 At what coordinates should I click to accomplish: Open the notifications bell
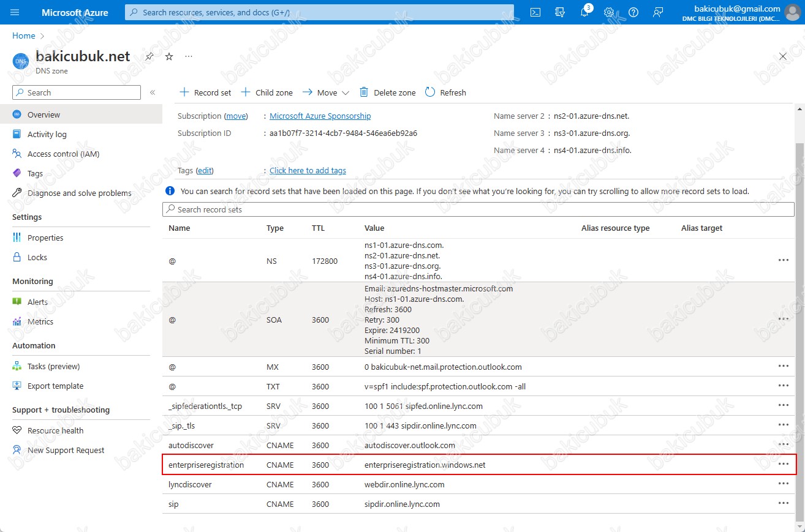click(584, 12)
